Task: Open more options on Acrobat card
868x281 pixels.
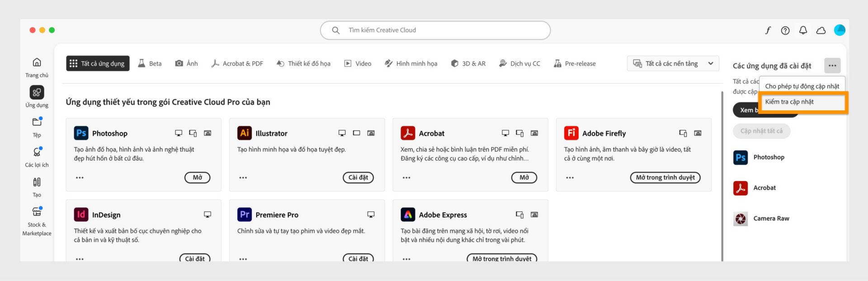Action: coord(406,177)
